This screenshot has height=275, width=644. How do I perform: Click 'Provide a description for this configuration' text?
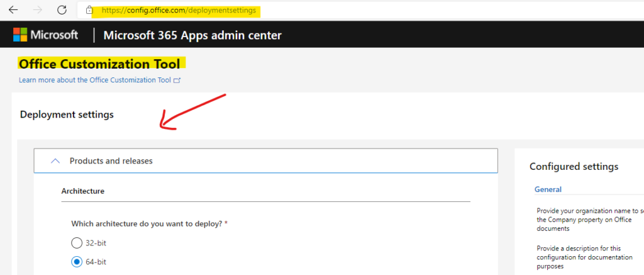click(584, 257)
